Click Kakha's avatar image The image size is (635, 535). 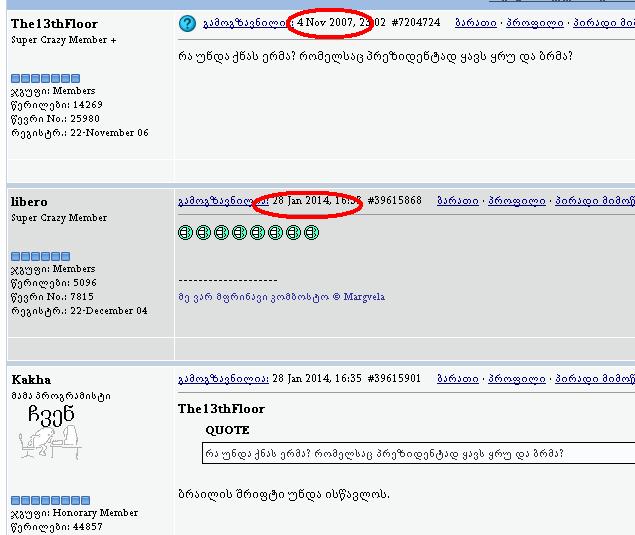pos(51,433)
